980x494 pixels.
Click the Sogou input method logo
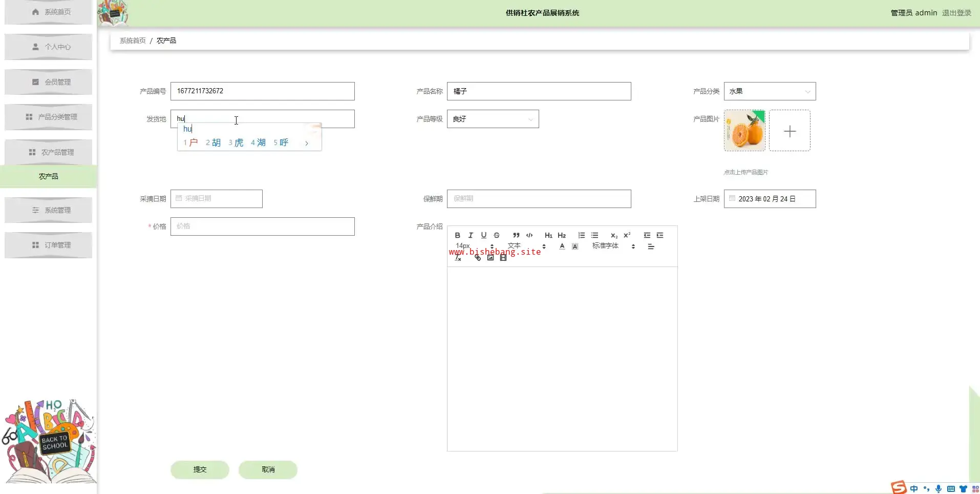899,487
